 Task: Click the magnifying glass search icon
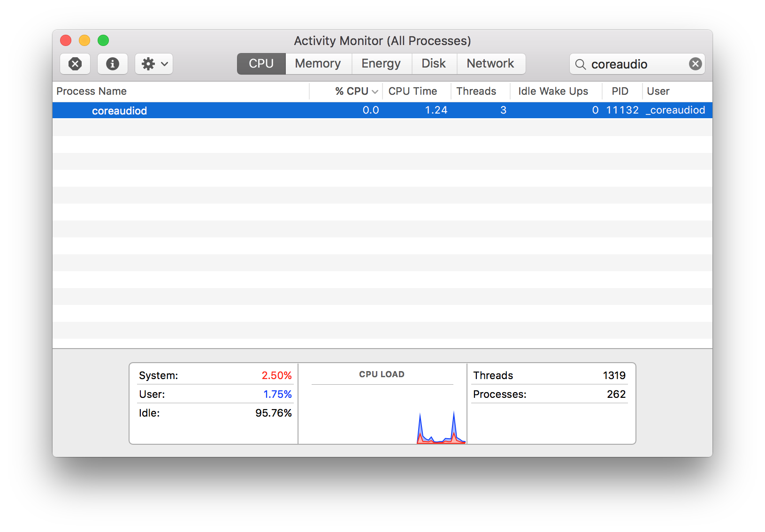pos(581,64)
